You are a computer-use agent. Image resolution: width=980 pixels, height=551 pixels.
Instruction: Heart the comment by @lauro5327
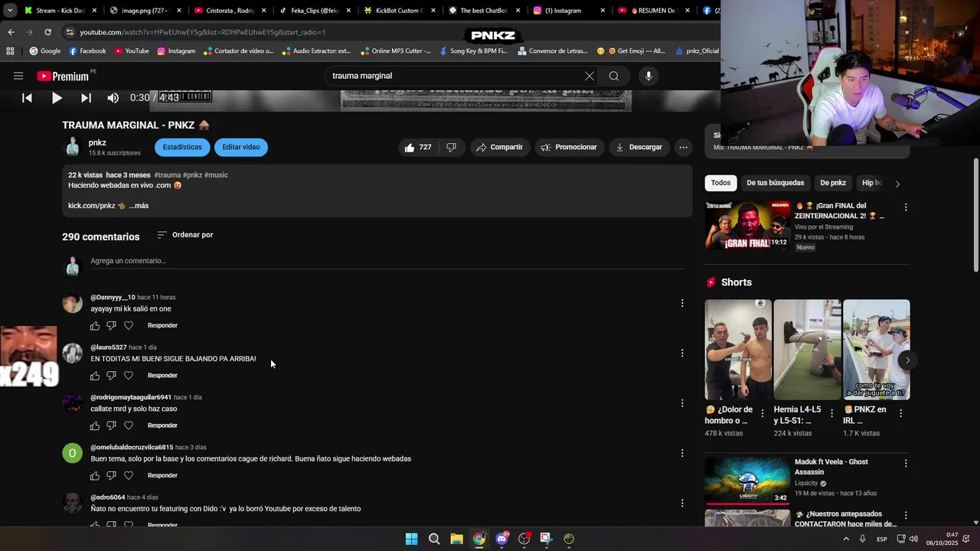(129, 376)
